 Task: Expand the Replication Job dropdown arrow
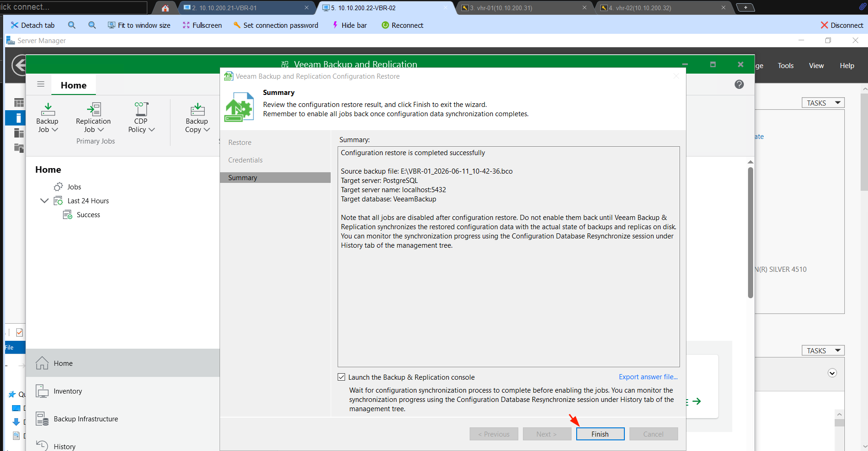(101, 130)
